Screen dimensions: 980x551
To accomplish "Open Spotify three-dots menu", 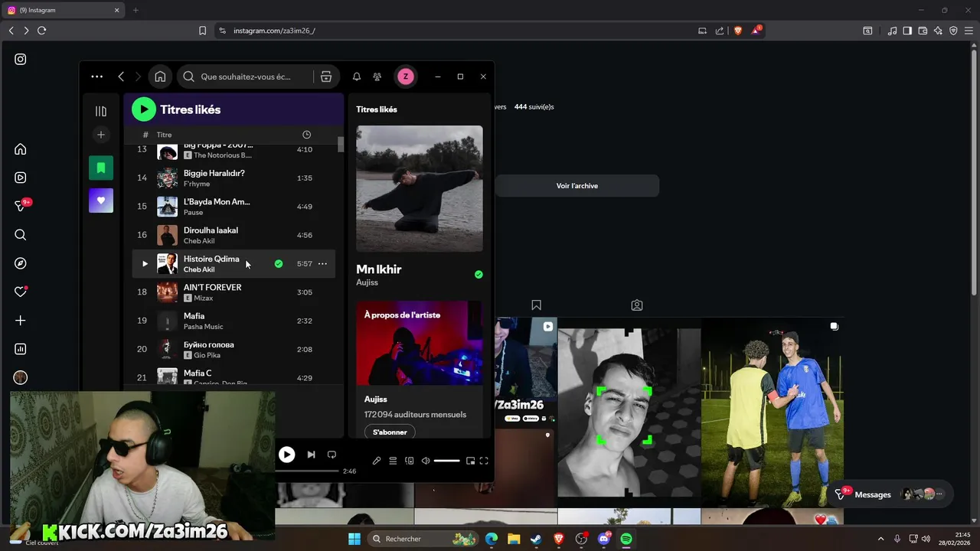I will click(96, 77).
